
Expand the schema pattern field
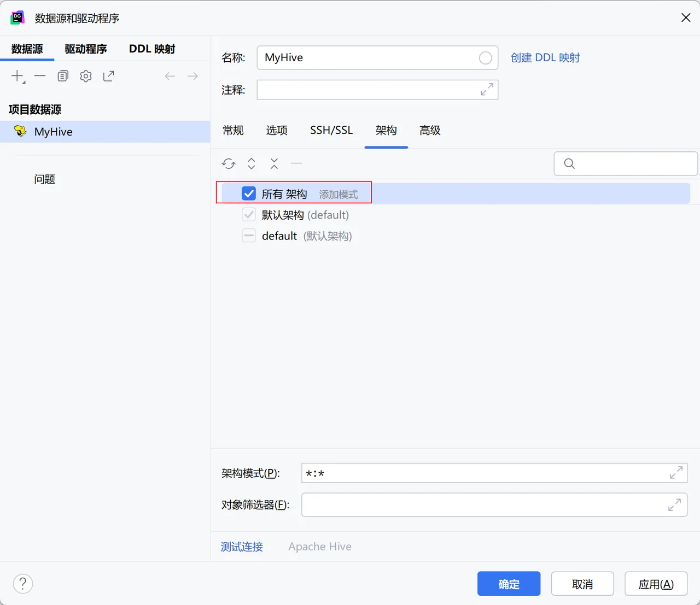point(676,473)
